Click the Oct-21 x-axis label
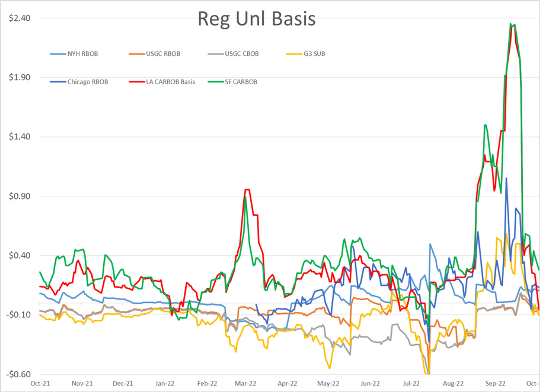Image resolution: width=540 pixels, height=392 pixels. [x=40, y=384]
